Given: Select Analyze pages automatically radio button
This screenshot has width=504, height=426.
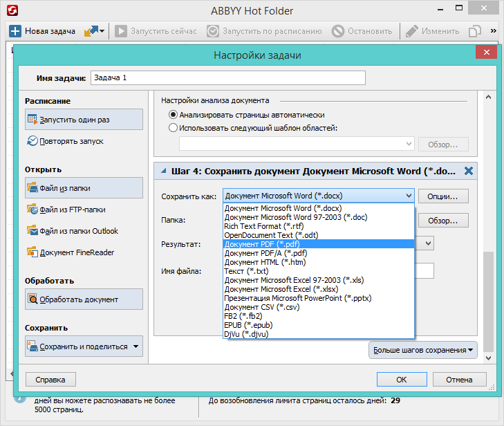Looking at the screenshot, I should [173, 115].
